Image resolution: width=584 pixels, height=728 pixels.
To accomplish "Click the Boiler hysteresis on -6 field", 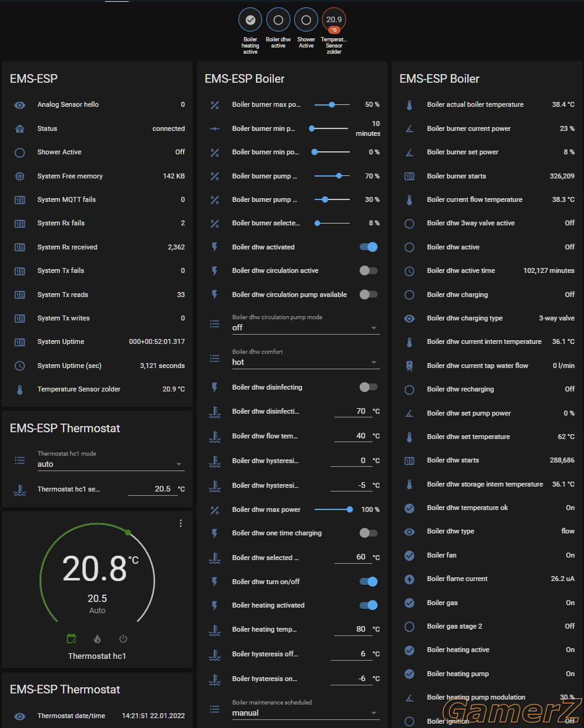I will tap(352, 679).
